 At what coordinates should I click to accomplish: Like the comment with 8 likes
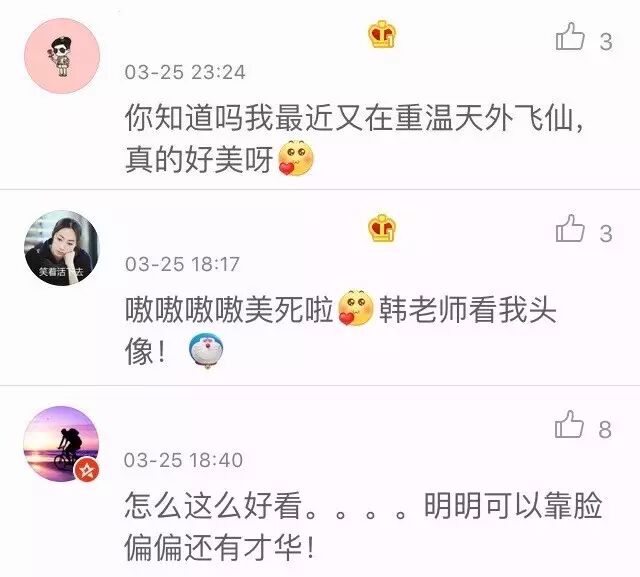[x=569, y=424]
